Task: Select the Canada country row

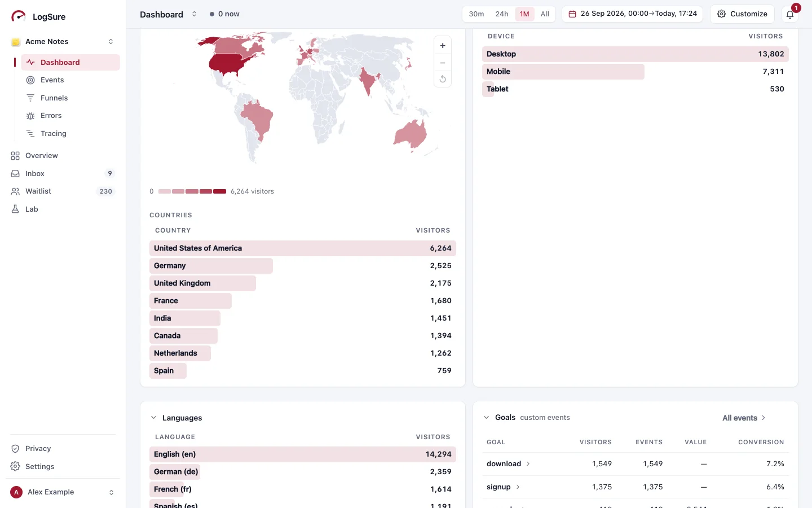Action: tap(303, 336)
